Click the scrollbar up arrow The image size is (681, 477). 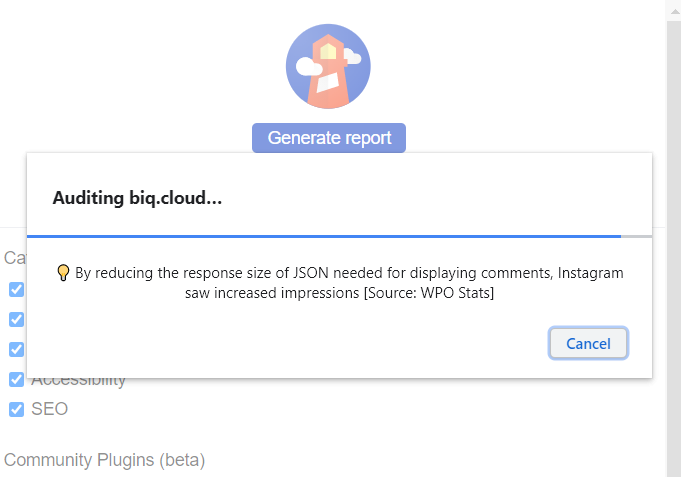click(674, 11)
